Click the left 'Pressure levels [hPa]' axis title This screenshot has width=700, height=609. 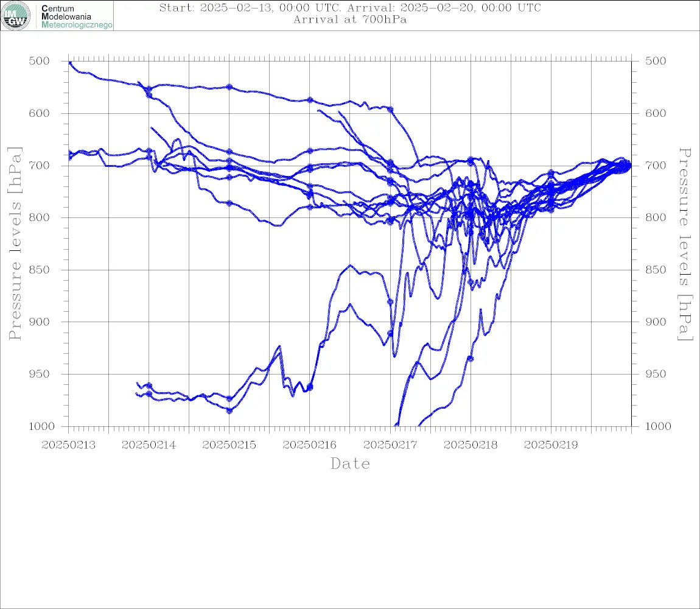[x=15, y=244]
